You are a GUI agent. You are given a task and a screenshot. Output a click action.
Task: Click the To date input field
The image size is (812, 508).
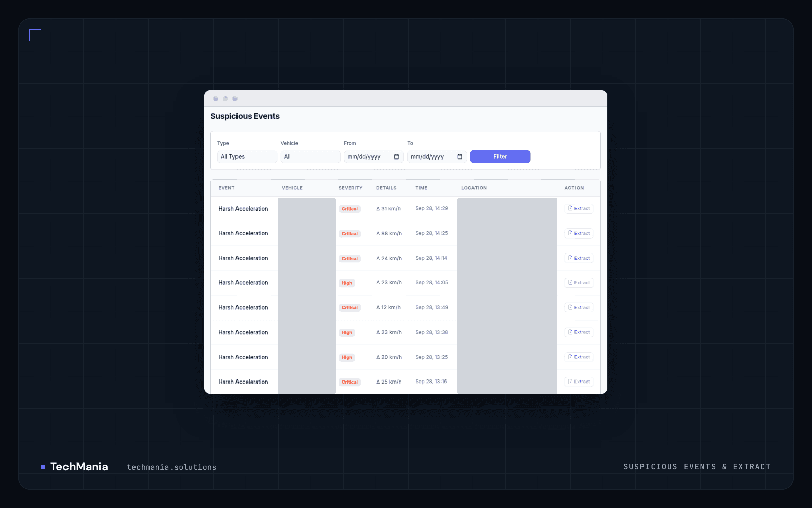pyautogui.click(x=437, y=157)
